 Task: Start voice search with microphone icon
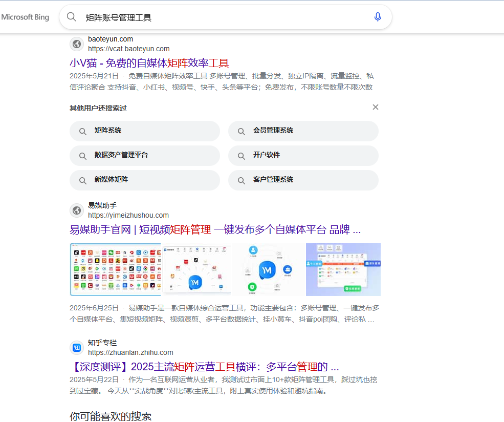pyautogui.click(x=378, y=17)
